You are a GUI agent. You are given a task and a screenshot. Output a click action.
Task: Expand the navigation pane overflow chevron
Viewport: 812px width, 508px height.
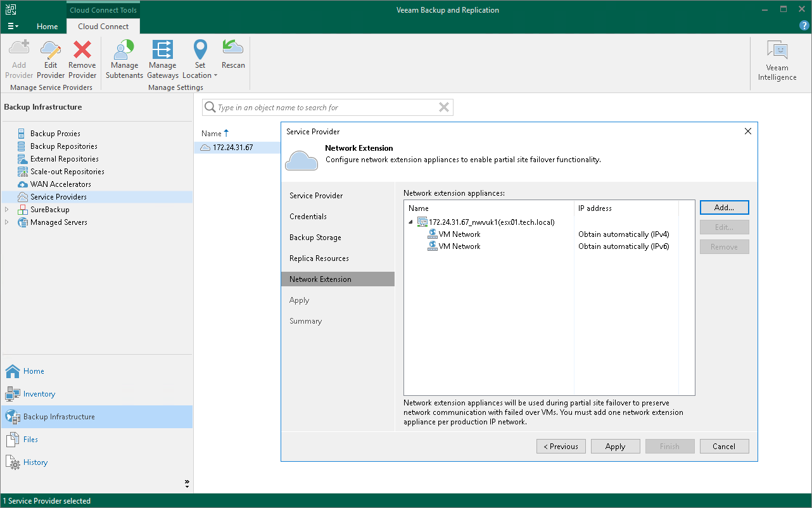pyautogui.click(x=187, y=483)
